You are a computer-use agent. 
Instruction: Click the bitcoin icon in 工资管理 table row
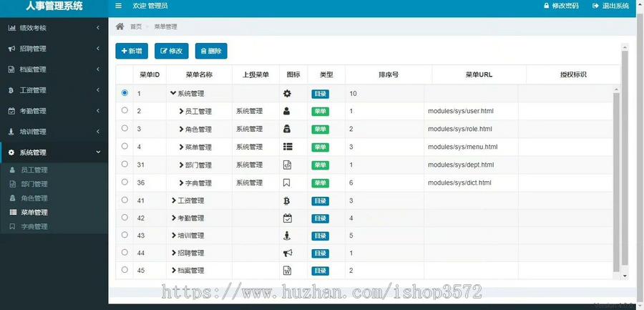287,200
